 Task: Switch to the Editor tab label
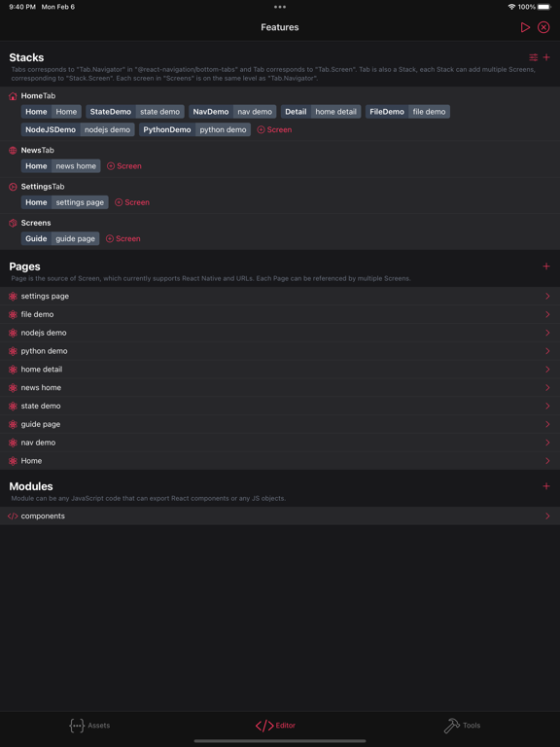[x=286, y=726]
